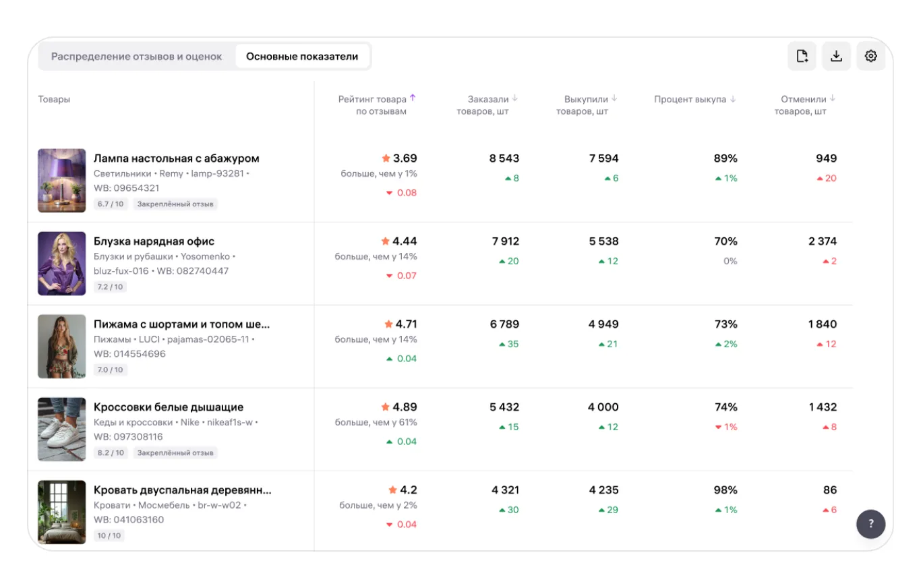Select the Основные показатели tab
Screen dimensions: 921x588
[x=302, y=57]
